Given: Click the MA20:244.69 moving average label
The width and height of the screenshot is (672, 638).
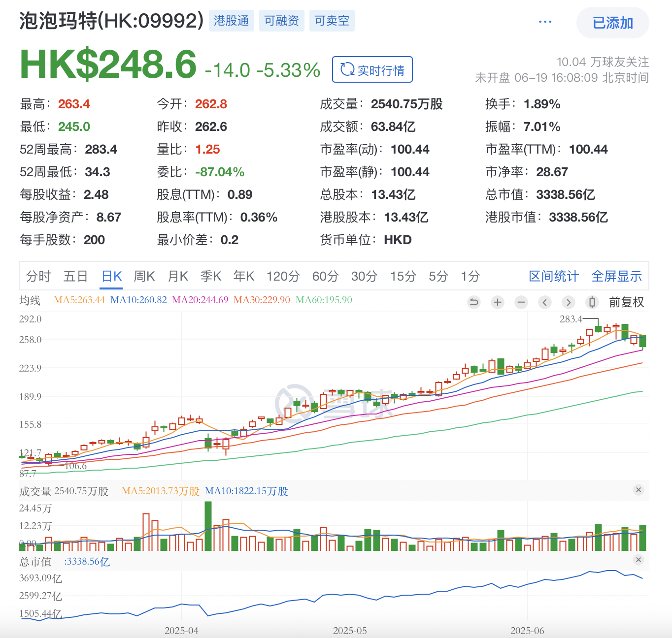Looking at the screenshot, I should pos(200,300).
